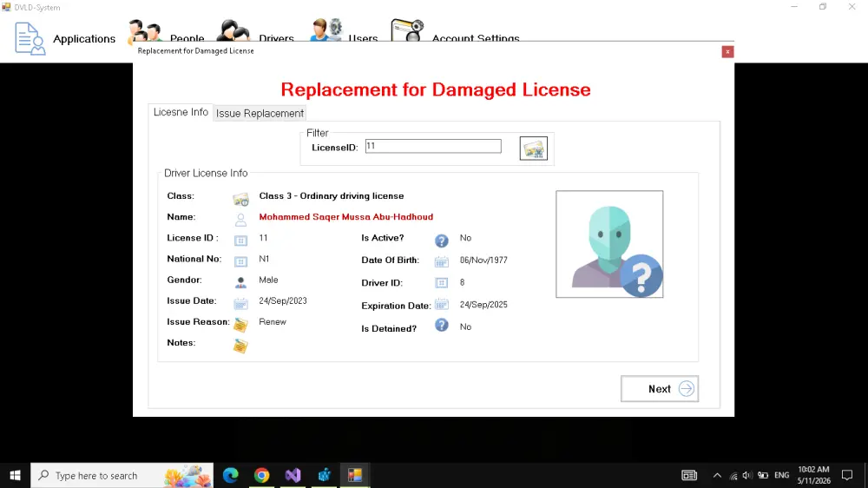Image resolution: width=868 pixels, height=488 pixels.
Task: Switch to the Licesne Info tab
Action: (x=181, y=112)
